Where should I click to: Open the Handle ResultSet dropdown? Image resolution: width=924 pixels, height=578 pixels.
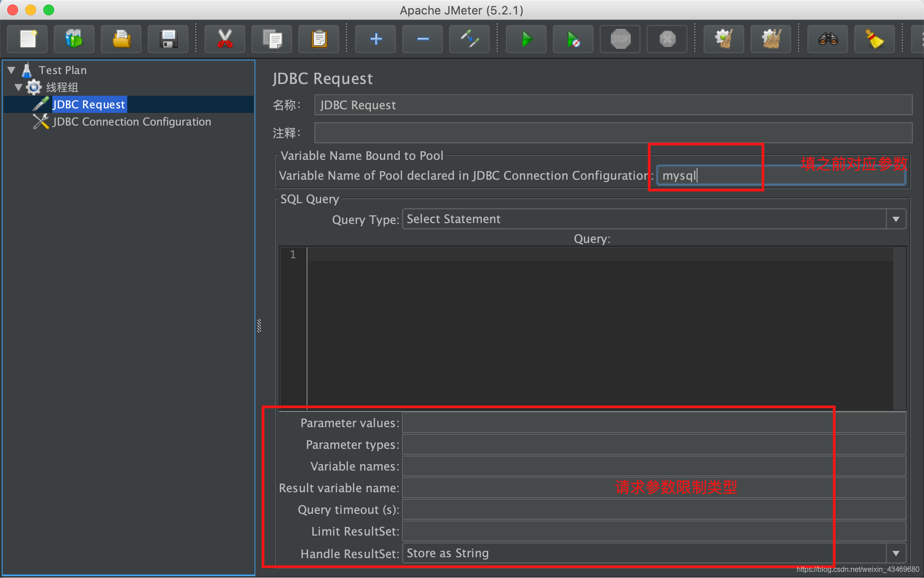(896, 553)
